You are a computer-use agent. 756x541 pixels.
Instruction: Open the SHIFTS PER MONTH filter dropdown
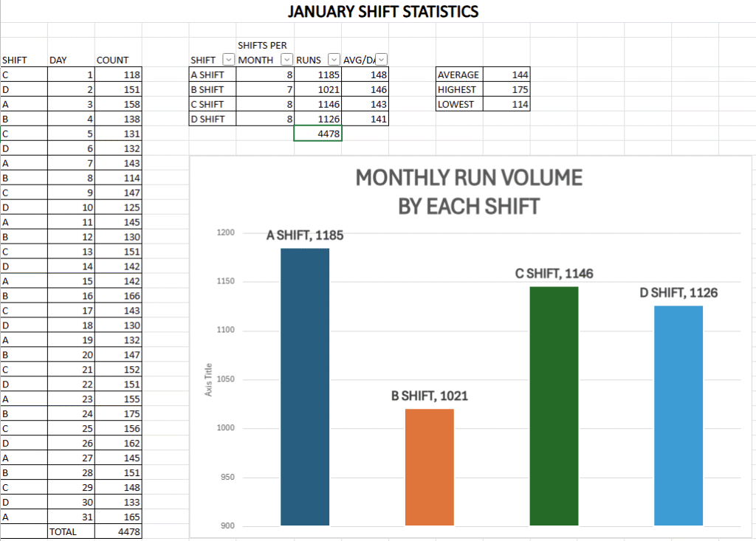[286, 60]
